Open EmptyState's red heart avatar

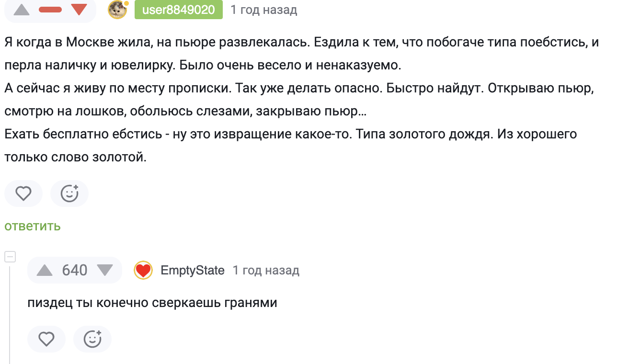point(143,271)
